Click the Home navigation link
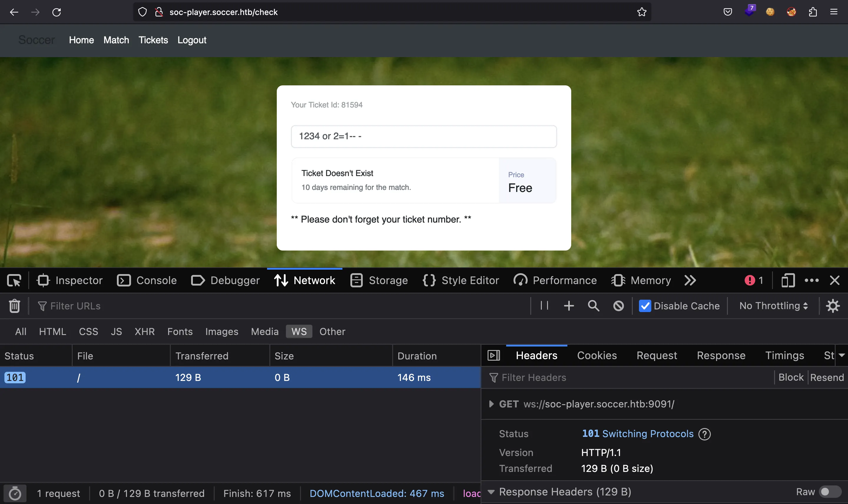848x504 pixels. pos(82,40)
